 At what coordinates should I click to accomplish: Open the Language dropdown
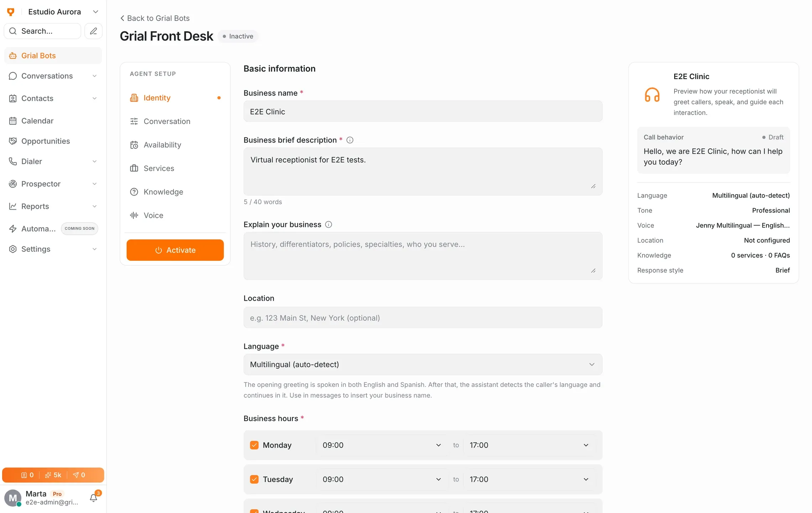(x=423, y=364)
